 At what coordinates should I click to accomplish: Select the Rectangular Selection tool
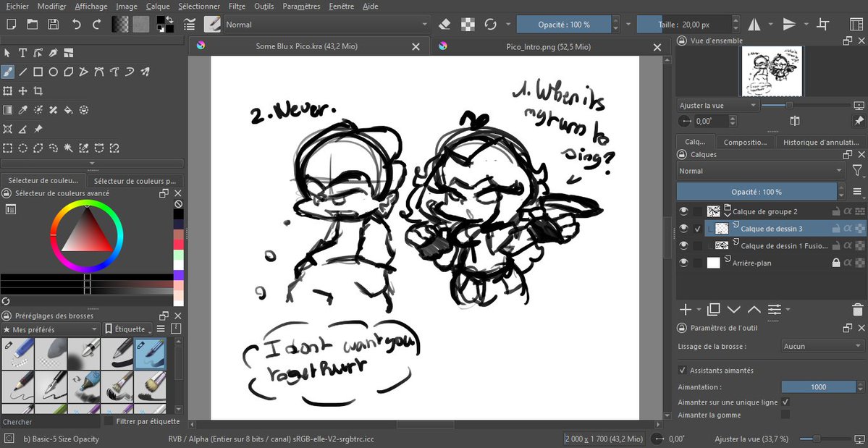click(x=8, y=148)
